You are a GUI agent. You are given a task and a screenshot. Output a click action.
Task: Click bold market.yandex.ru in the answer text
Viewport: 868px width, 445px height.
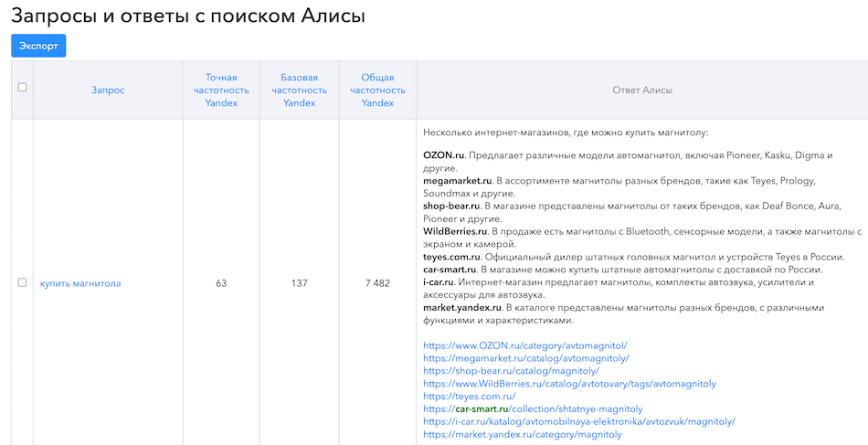coord(462,308)
